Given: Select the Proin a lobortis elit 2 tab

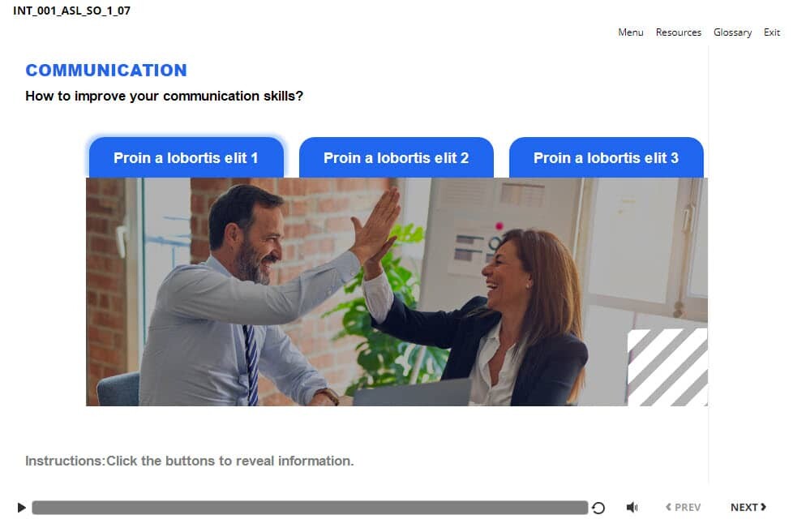Looking at the screenshot, I should tap(396, 157).
